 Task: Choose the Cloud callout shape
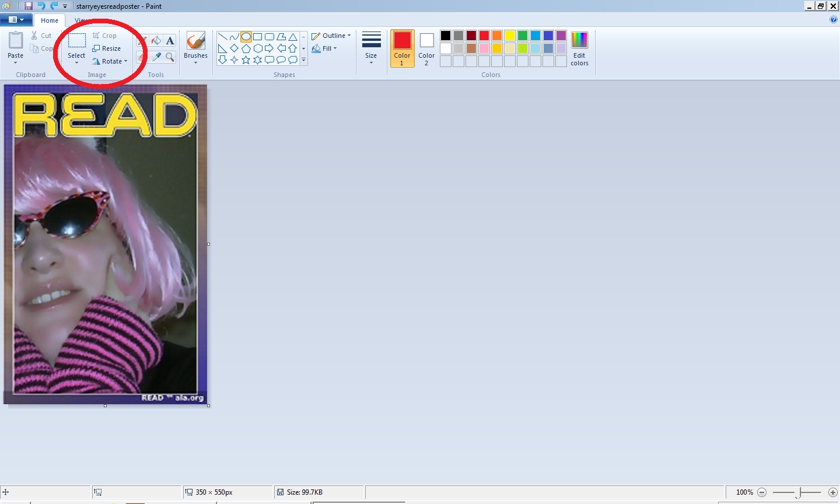[x=293, y=60]
